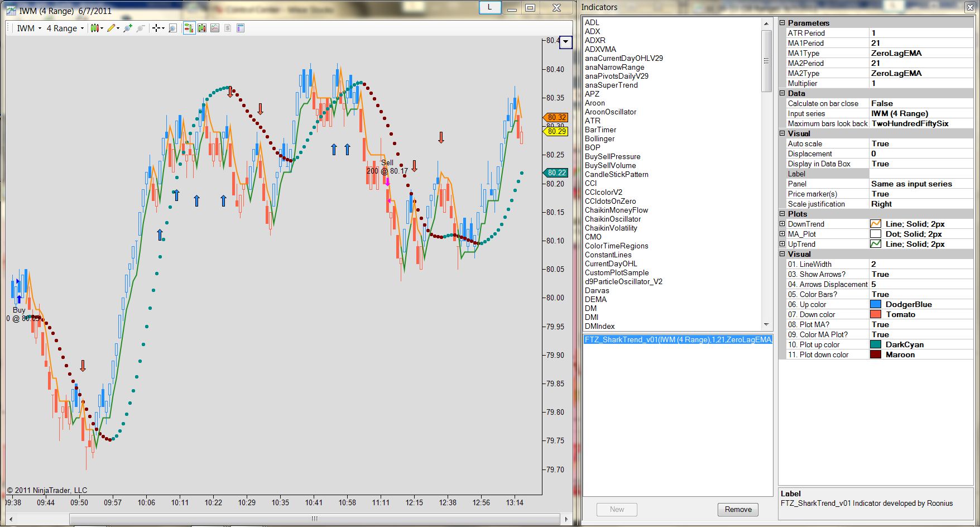Select Bollinger in the indicators list
The width and height of the screenshot is (980, 527).
click(x=600, y=139)
